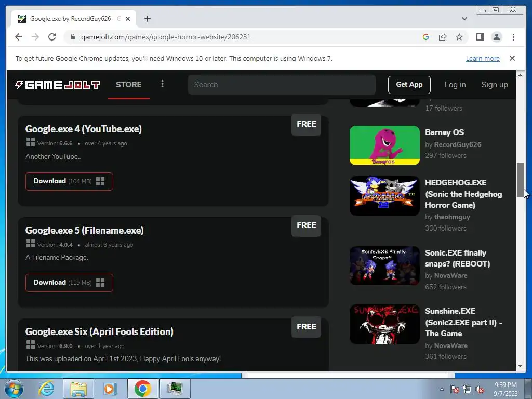Open theohmguy author profile

452,217
